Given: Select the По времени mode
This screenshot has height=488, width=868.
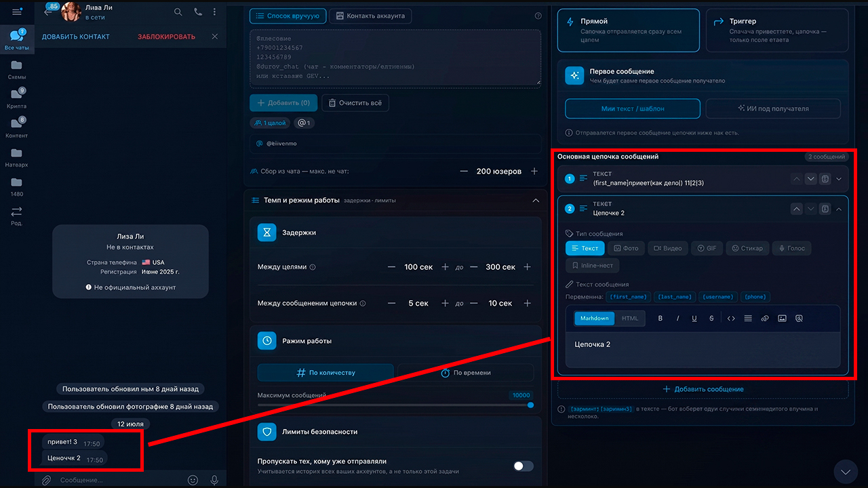Looking at the screenshot, I should [x=465, y=372].
